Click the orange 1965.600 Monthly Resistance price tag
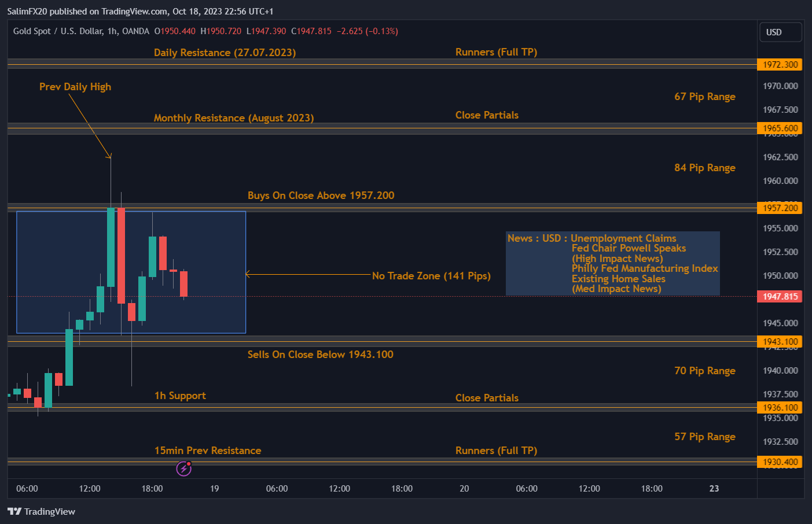The width and height of the screenshot is (812, 524). click(780, 128)
